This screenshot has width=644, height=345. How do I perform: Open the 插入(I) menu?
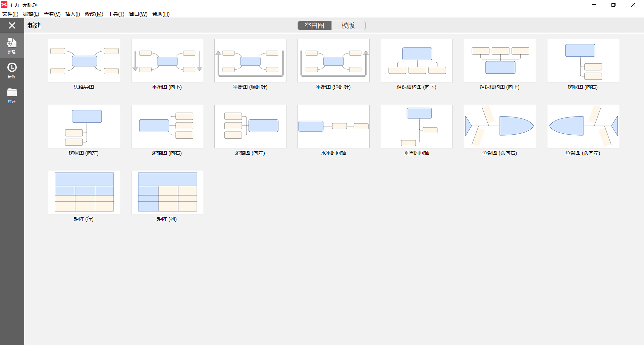pos(73,14)
